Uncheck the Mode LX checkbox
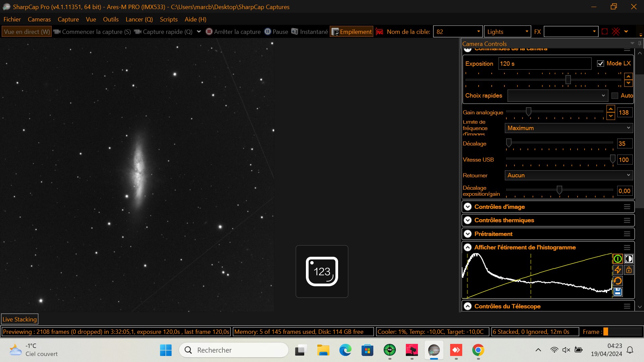644x362 pixels. coord(601,63)
